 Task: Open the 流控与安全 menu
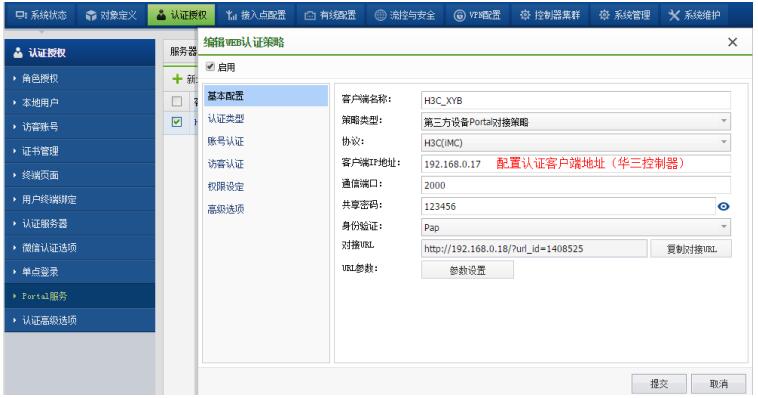405,15
